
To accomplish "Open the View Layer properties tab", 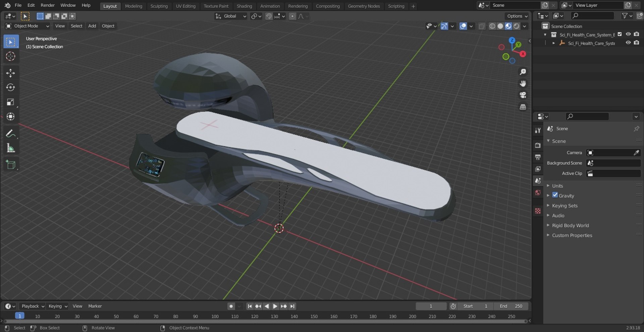I will pyautogui.click(x=538, y=169).
